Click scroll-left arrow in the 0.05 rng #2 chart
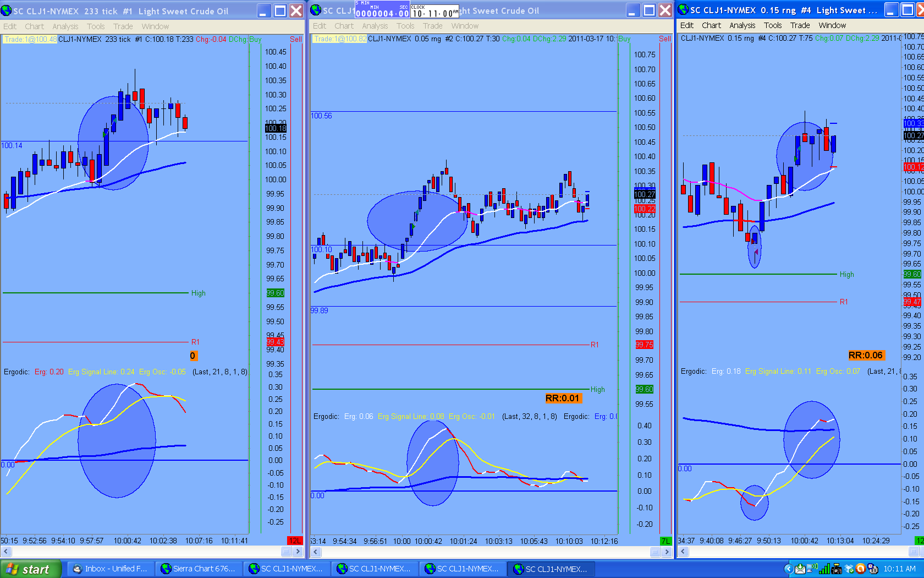The image size is (924, 578). pos(316,552)
